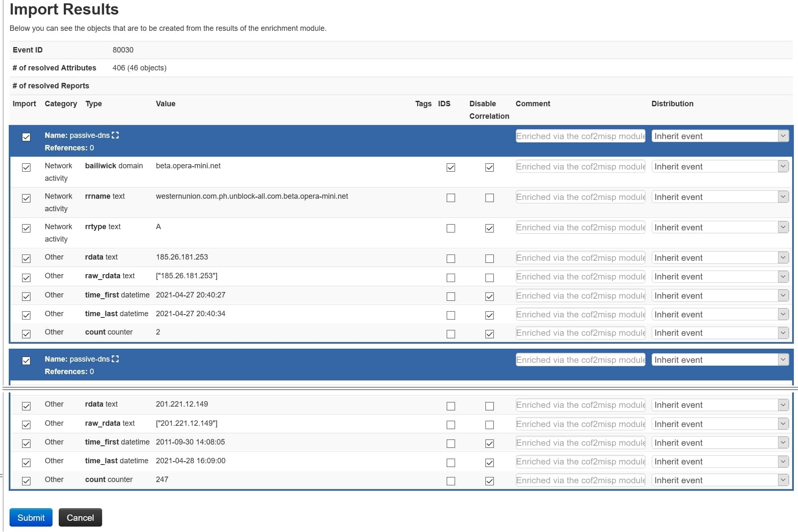
Task: Toggle the Import checkbox for rdata 185.26.181.253
Action: [x=26, y=259]
